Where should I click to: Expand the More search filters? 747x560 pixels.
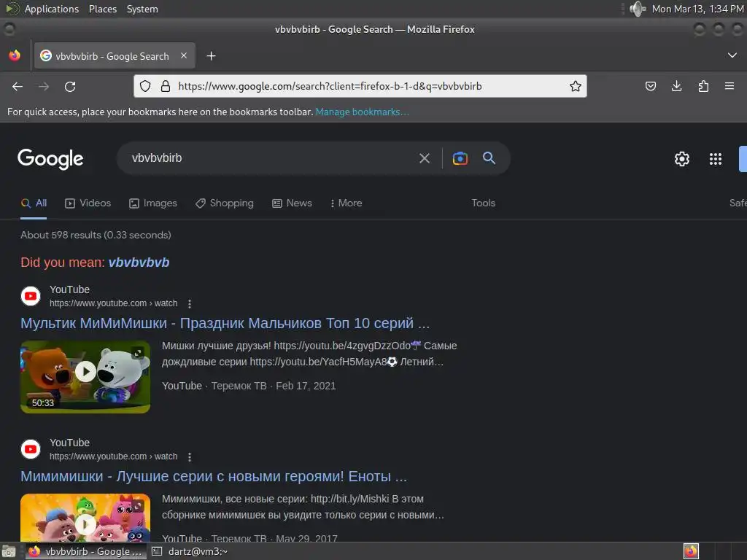coord(346,203)
